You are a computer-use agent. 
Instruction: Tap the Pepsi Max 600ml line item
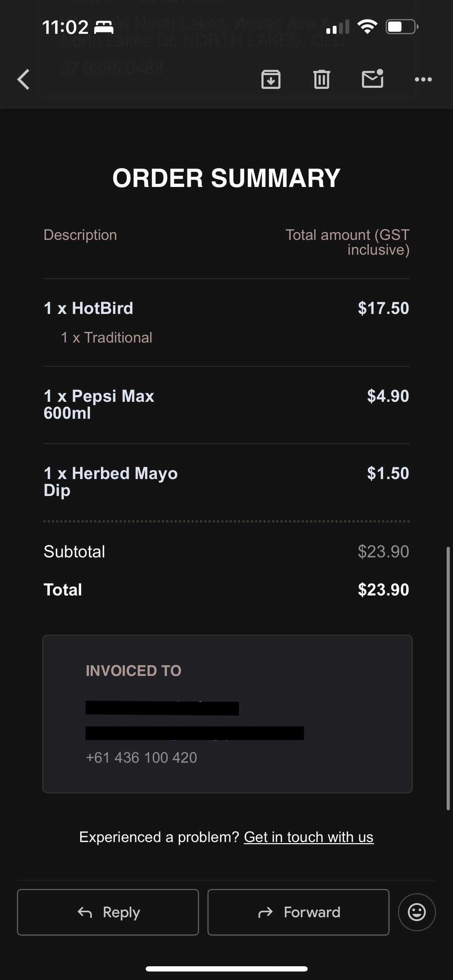(x=99, y=404)
